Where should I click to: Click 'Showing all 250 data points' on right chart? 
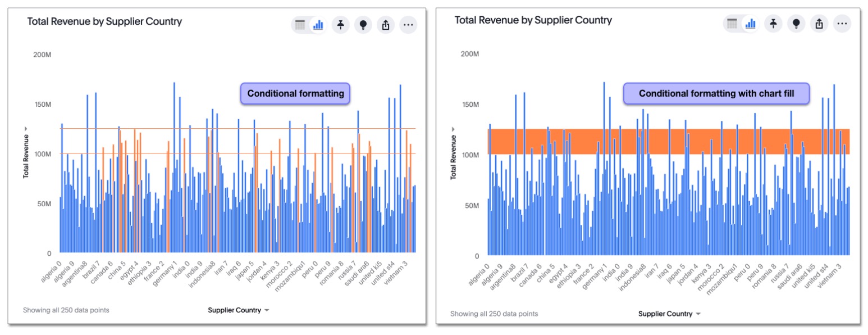tap(494, 314)
